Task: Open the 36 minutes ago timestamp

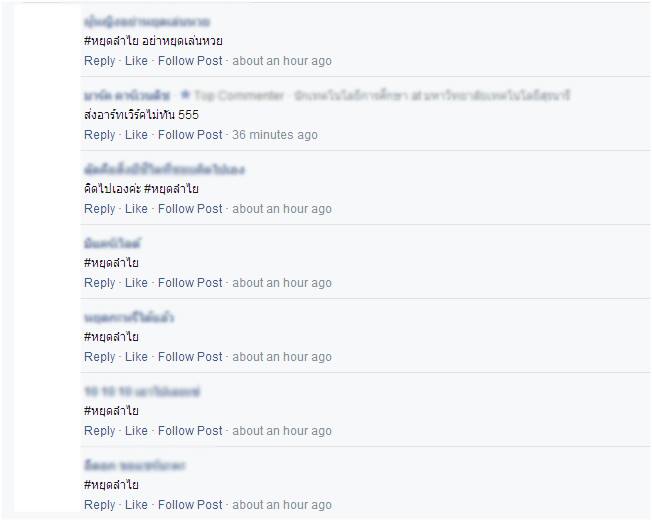Action: click(275, 135)
